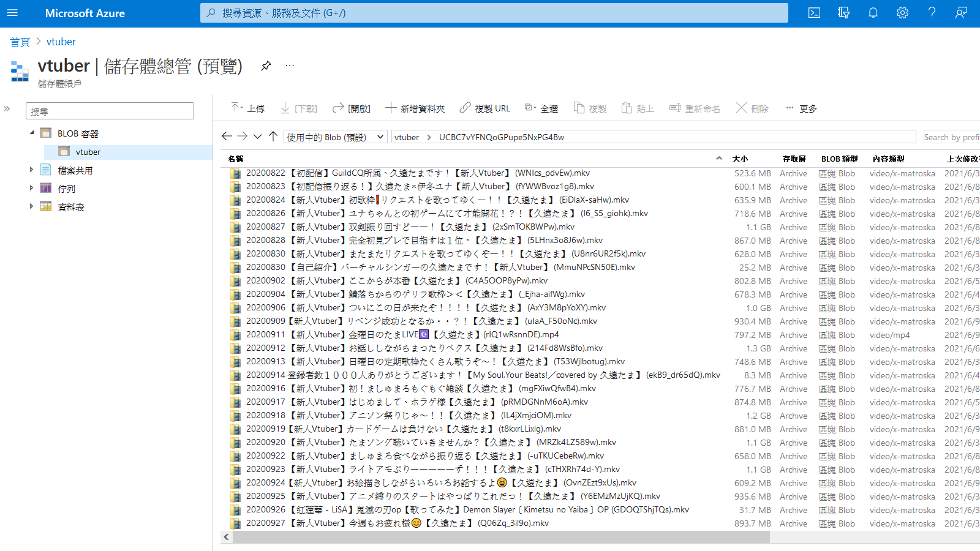Click the 上傳 upload toolbar button
Viewport: 980px width, 551px height.
[x=247, y=108]
